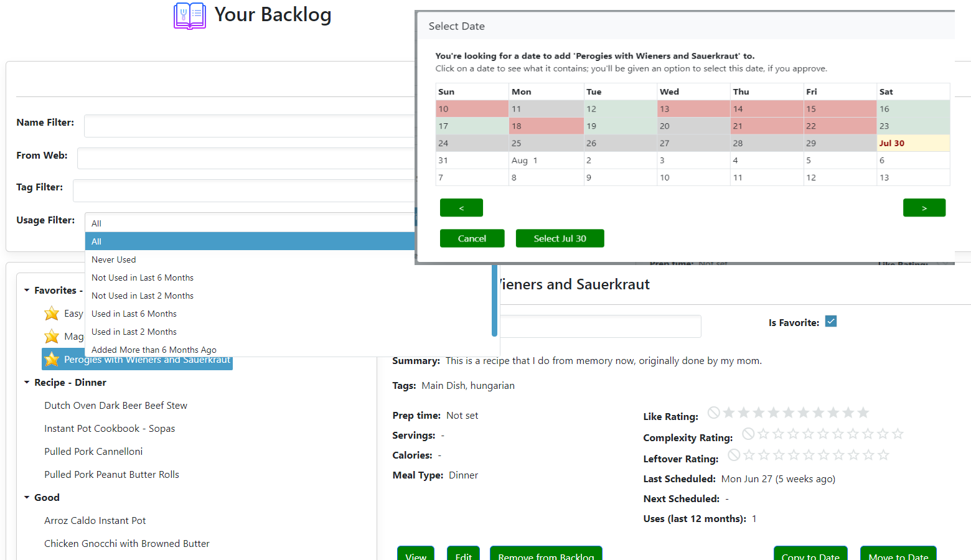
Task: Click the star icon beside Easy favorite
Action: pyautogui.click(x=52, y=314)
